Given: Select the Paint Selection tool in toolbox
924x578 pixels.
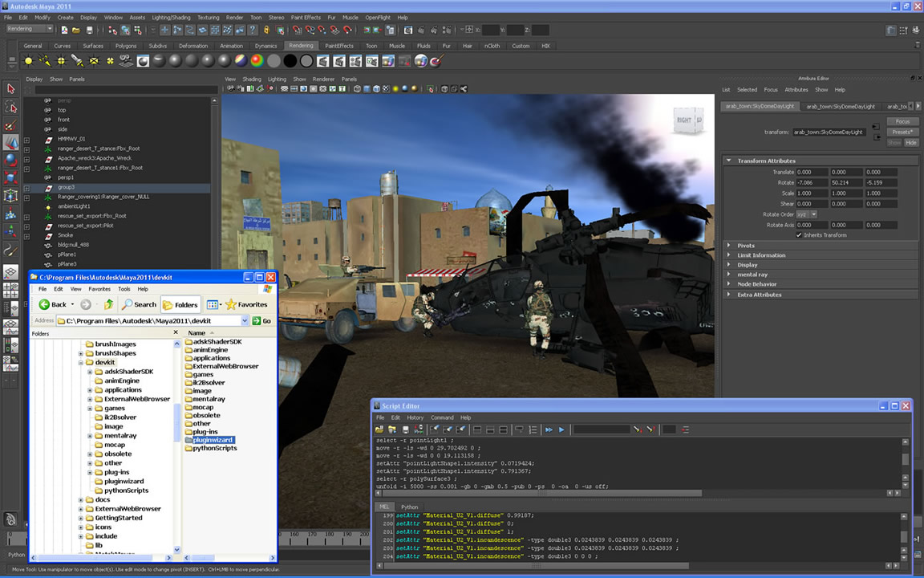Looking at the screenshot, I should coord(10,124).
